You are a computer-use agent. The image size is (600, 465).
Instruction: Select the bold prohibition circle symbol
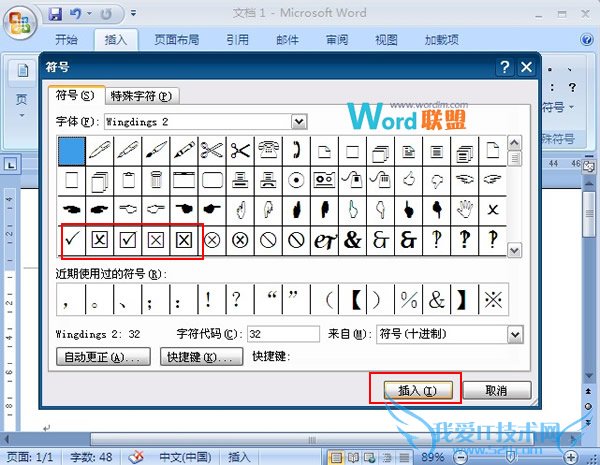point(296,240)
